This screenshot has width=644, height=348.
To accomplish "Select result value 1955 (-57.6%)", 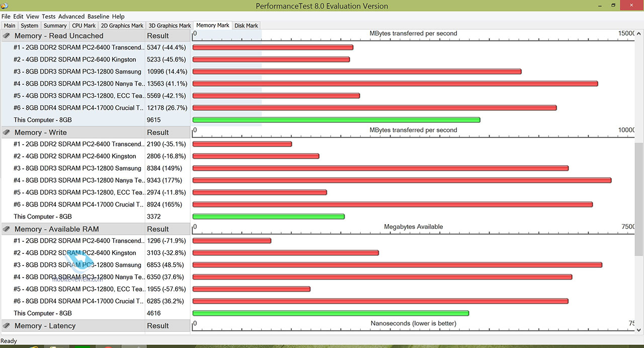I will [167, 289].
